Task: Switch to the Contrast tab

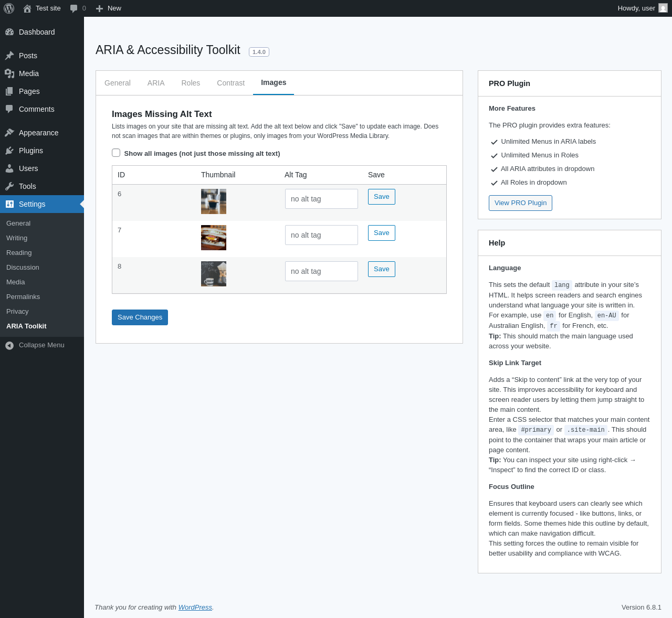Action: pyautogui.click(x=230, y=83)
